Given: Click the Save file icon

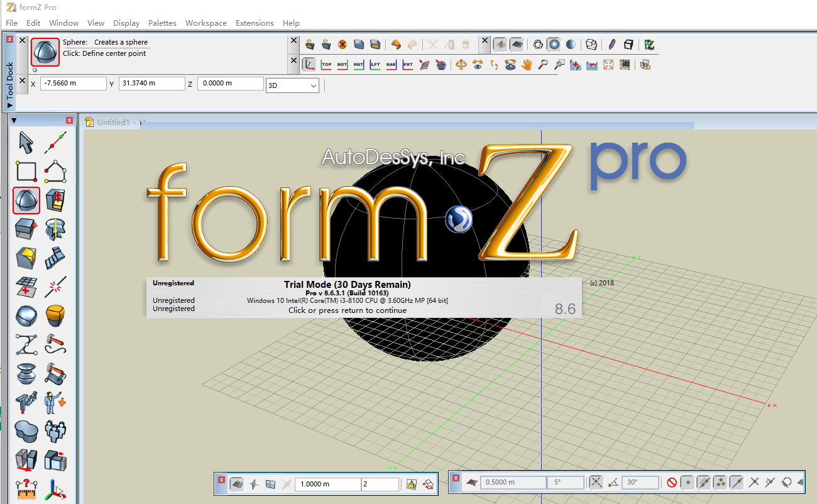Looking at the screenshot, I should click(358, 43).
